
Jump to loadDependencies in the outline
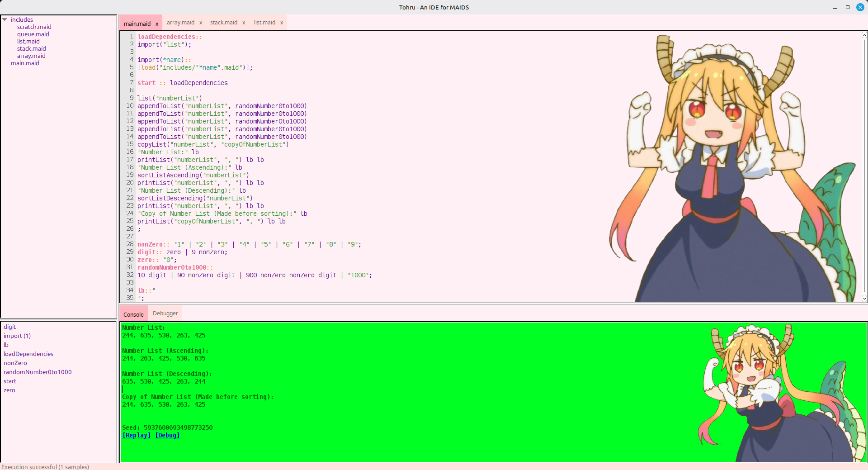28,354
